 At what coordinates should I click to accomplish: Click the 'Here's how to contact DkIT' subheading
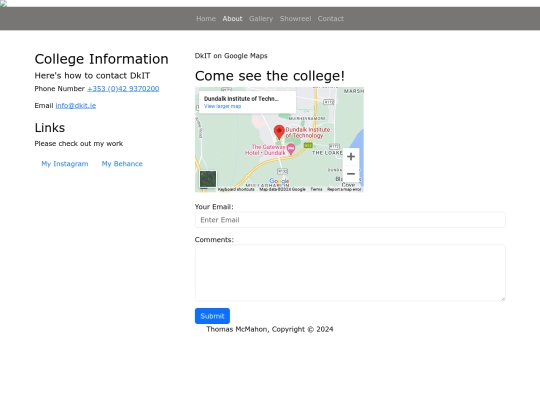[92, 76]
